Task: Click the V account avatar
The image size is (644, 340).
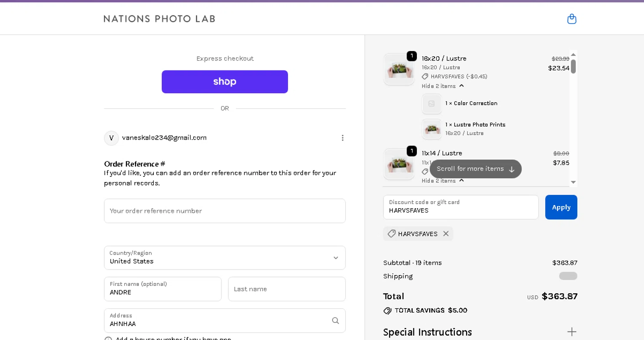Action: coord(111,138)
